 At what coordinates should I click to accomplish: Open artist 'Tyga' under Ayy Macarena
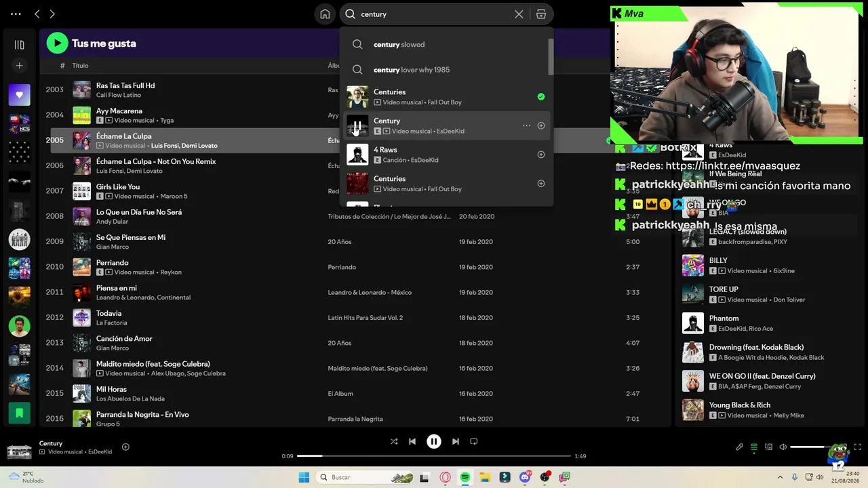[x=167, y=121]
